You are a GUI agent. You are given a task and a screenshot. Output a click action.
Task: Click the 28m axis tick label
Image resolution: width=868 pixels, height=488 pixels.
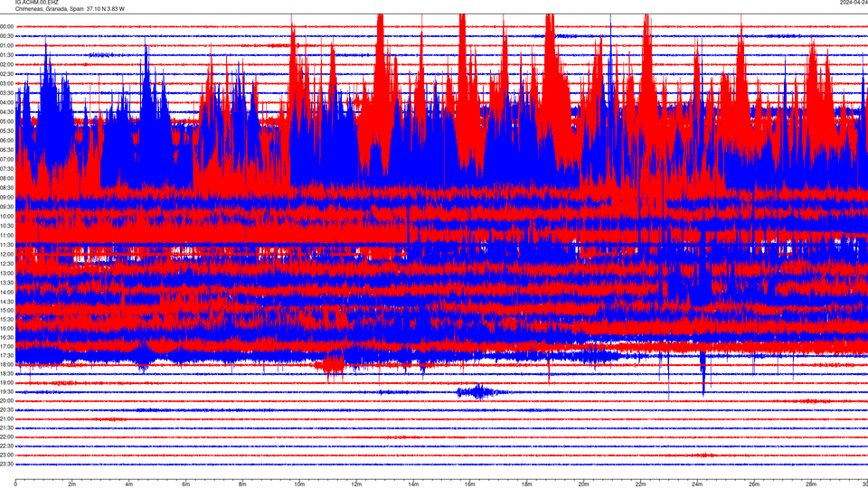coord(811,484)
